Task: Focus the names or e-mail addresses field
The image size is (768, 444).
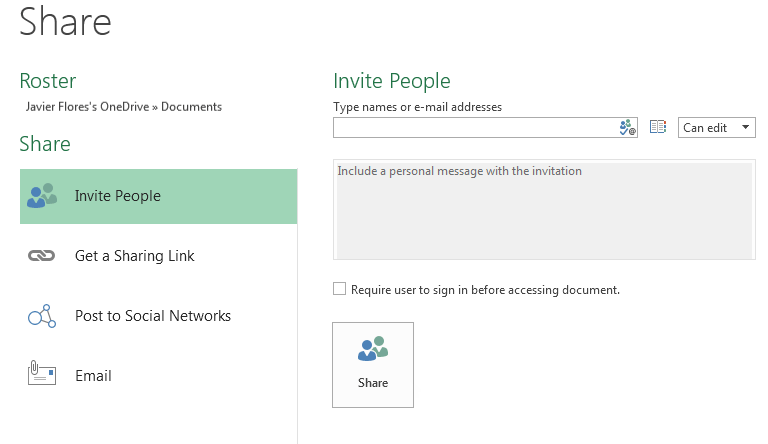Action: tap(475, 127)
